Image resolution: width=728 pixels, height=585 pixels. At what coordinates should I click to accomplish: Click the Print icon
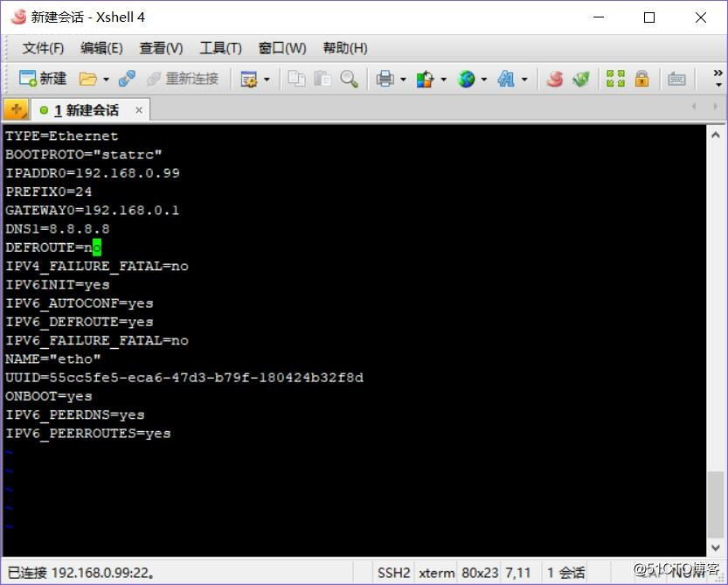385,79
